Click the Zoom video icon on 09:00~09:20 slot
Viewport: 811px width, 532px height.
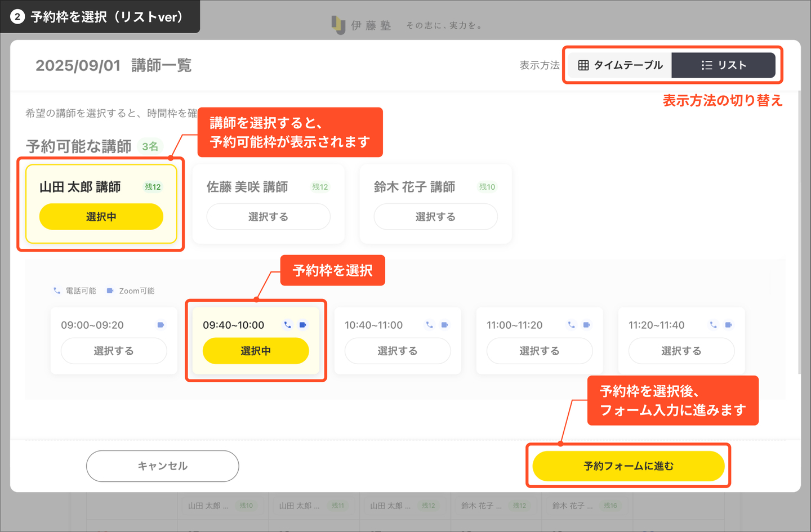(x=161, y=325)
